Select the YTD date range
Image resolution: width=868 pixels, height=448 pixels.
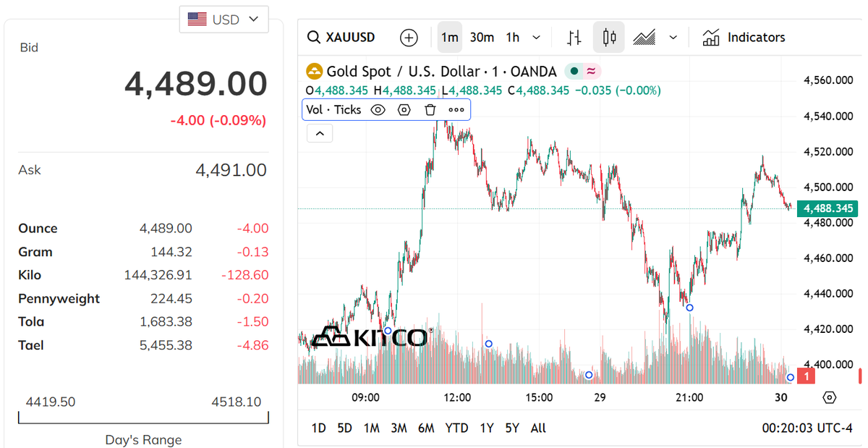(x=456, y=428)
